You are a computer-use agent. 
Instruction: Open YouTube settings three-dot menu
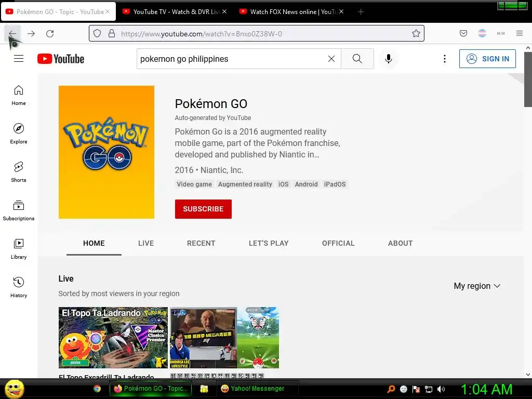[x=445, y=59]
